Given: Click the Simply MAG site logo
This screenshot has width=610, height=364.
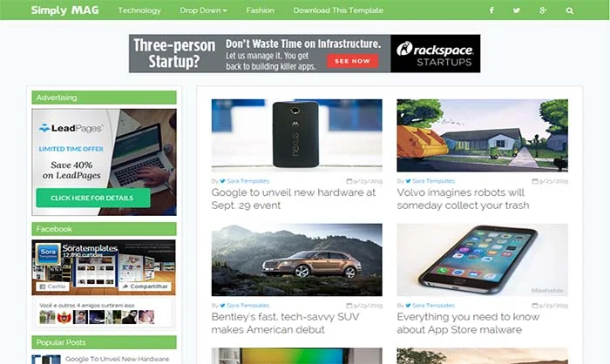Looking at the screenshot, I should [x=64, y=10].
